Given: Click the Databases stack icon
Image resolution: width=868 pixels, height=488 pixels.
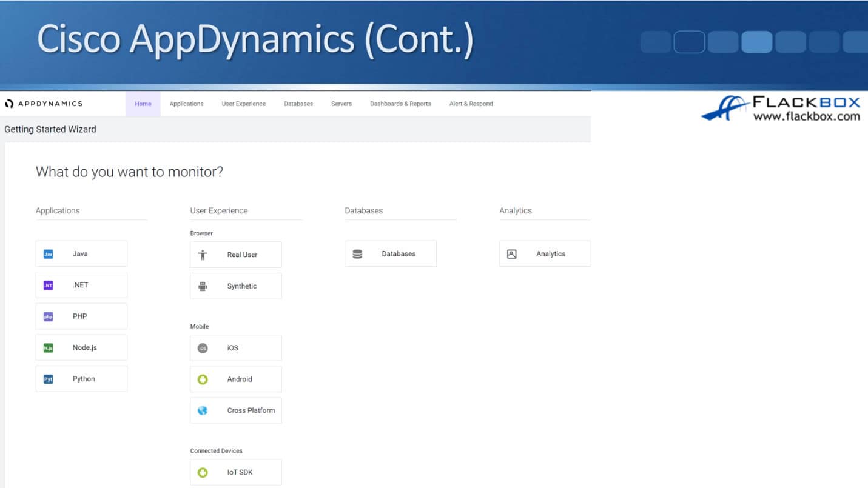Looking at the screenshot, I should tap(357, 254).
